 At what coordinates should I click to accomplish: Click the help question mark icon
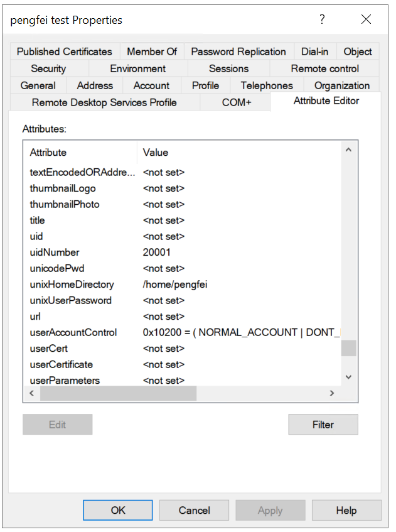click(x=322, y=19)
